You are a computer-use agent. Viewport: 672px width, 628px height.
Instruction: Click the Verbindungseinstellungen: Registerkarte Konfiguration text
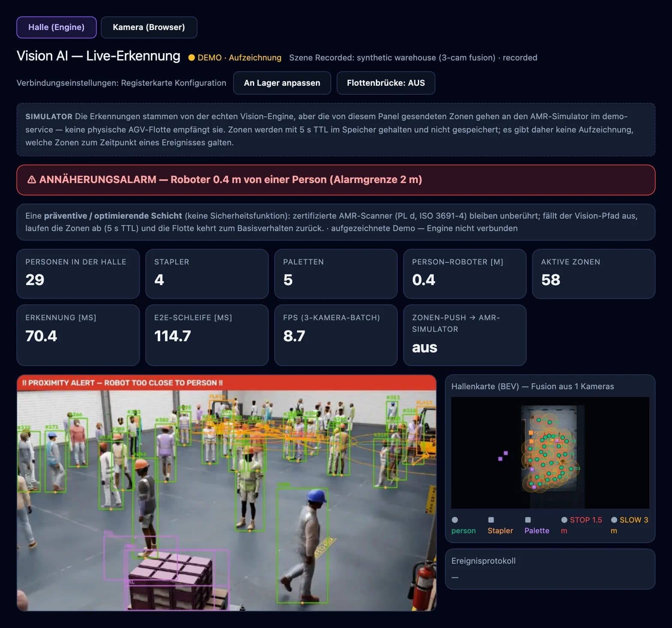click(121, 83)
